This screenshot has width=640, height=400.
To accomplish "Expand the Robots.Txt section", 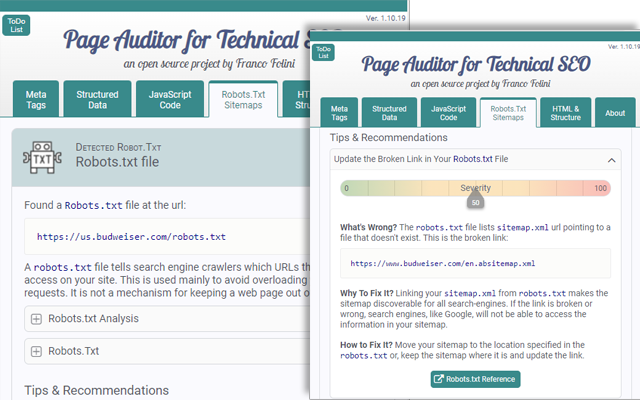I will [x=167, y=351].
